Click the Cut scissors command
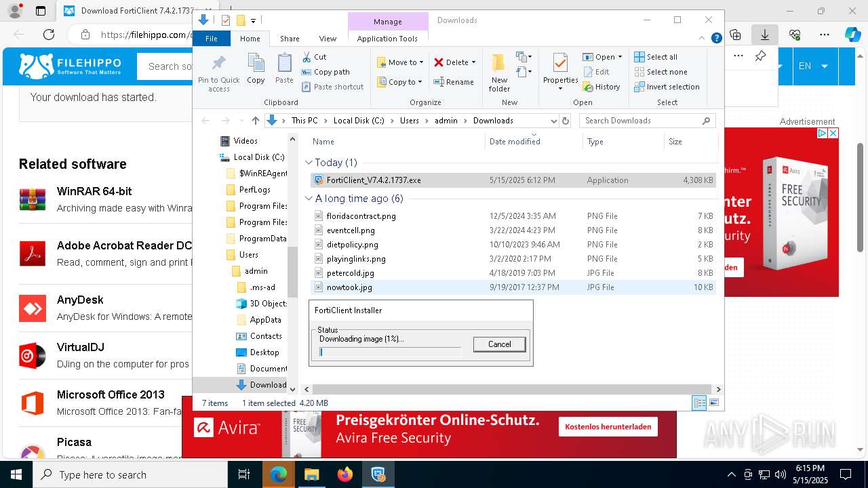The image size is (868, 488). (x=314, y=57)
